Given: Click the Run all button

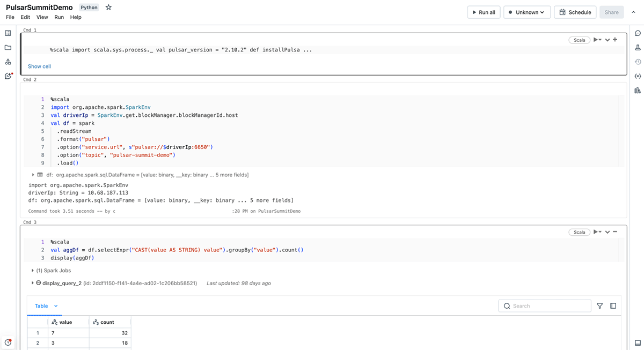Looking at the screenshot, I should tap(484, 12).
